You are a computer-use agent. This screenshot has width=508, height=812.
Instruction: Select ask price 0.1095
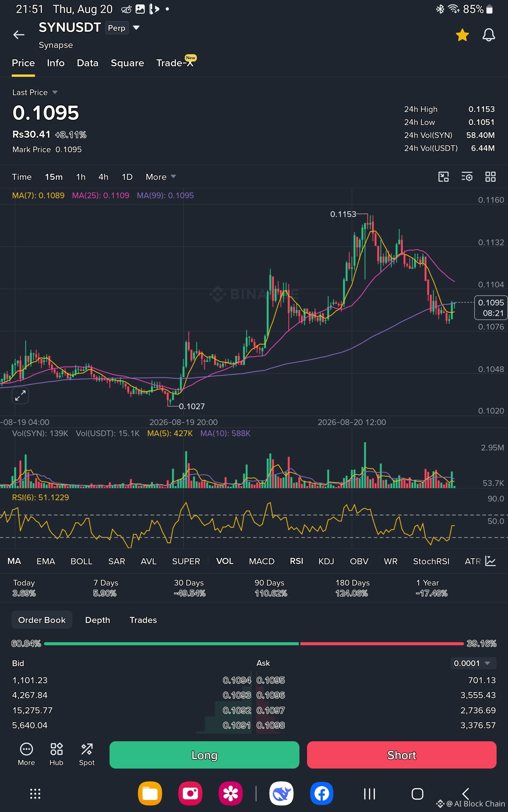(271, 680)
